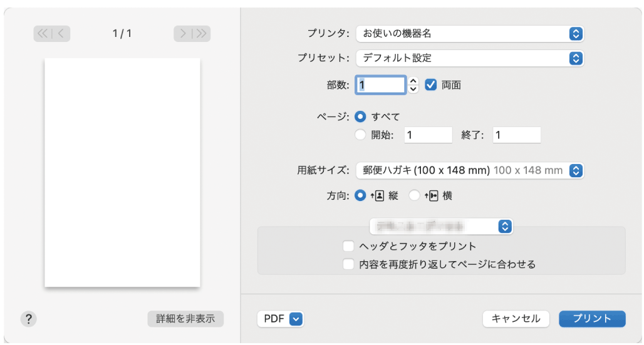The width and height of the screenshot is (644, 345).
Task: Click the 終了 end page field
Action: pos(517,135)
